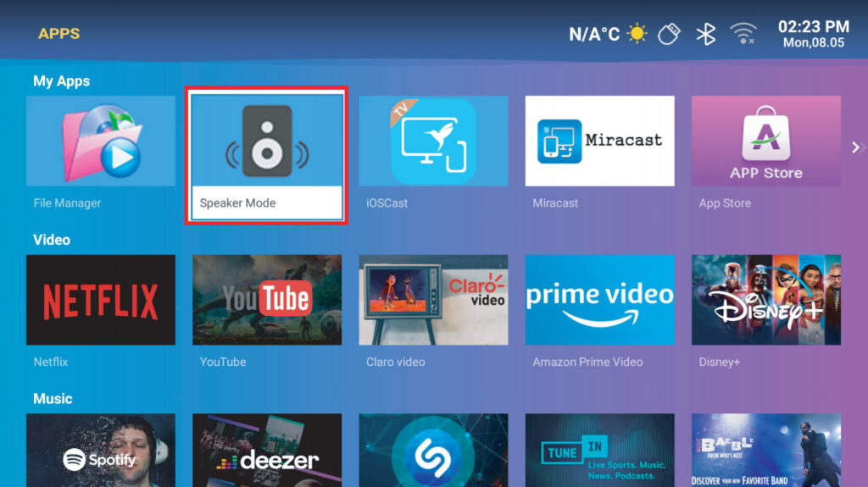
Task: Open the File Manager app tile
Action: pos(101,141)
